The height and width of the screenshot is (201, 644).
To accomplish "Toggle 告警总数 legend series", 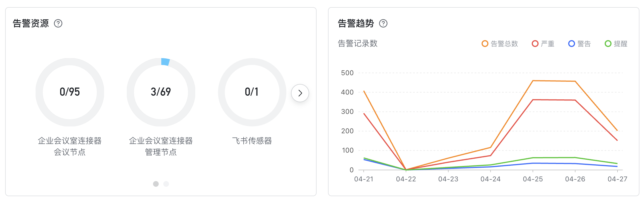I will coord(500,44).
